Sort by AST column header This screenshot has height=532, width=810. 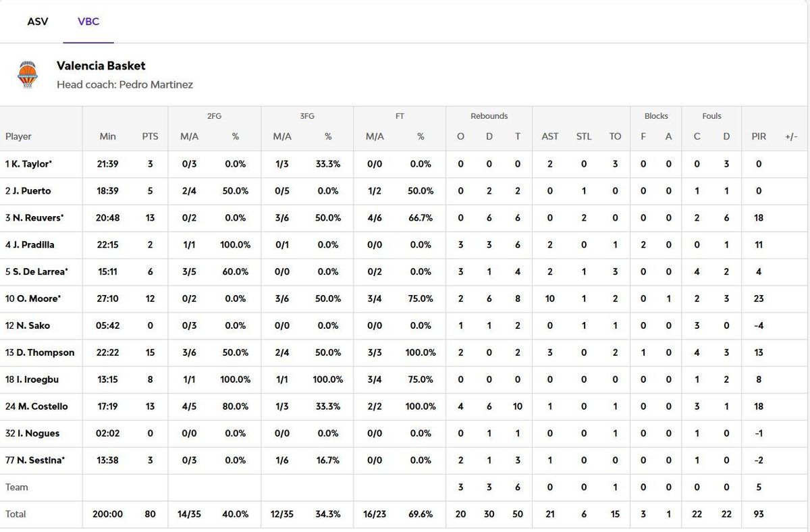click(x=550, y=136)
